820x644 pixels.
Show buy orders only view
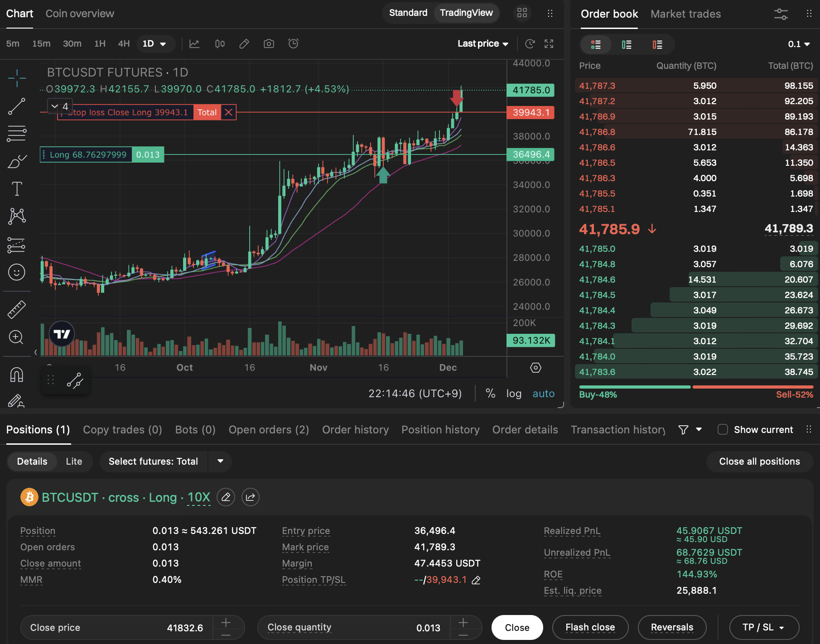[627, 44]
